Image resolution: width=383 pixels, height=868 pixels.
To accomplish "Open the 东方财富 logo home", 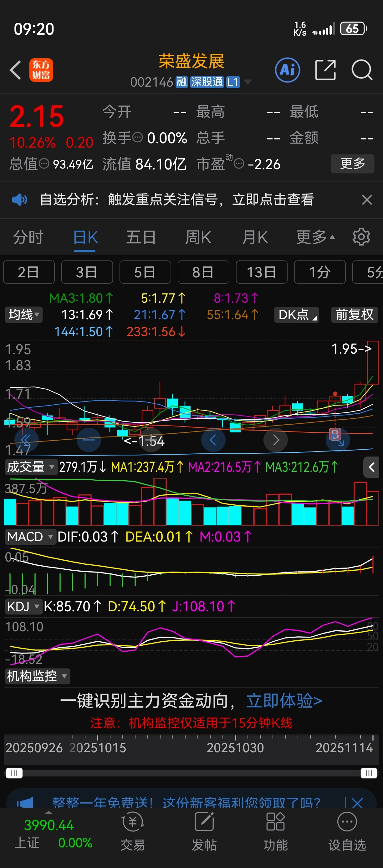I will (x=41, y=70).
